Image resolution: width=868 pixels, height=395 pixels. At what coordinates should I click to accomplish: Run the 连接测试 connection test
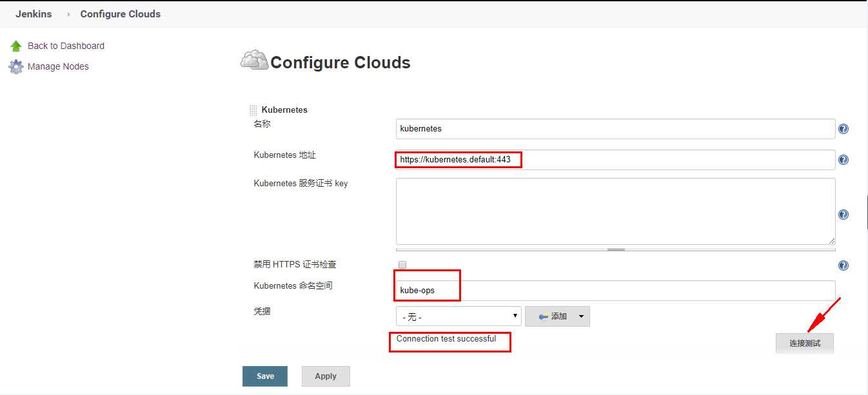pos(805,343)
